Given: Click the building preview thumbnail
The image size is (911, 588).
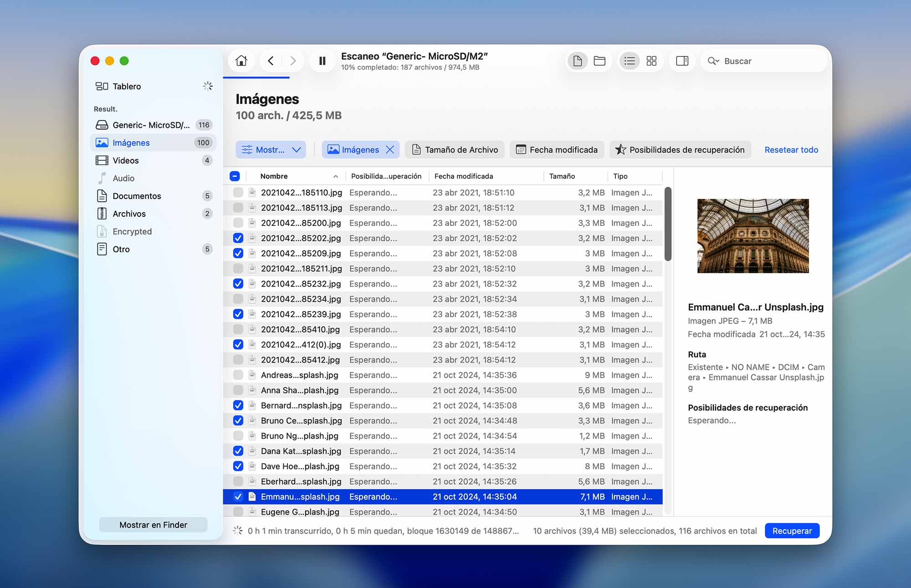Looking at the screenshot, I should click(753, 236).
